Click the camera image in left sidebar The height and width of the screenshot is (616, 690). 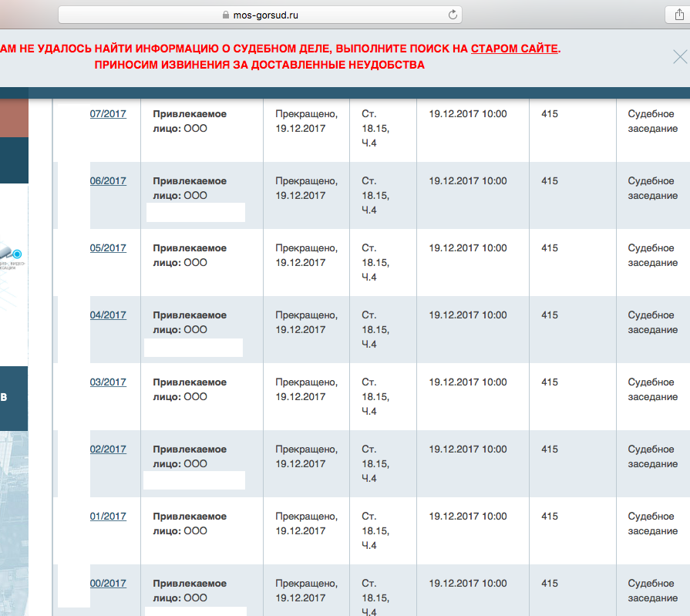tap(12, 254)
